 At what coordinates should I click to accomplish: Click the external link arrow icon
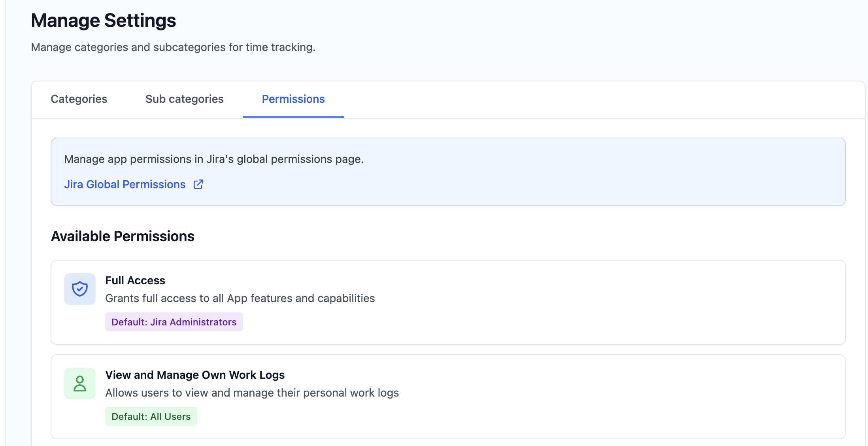click(198, 184)
